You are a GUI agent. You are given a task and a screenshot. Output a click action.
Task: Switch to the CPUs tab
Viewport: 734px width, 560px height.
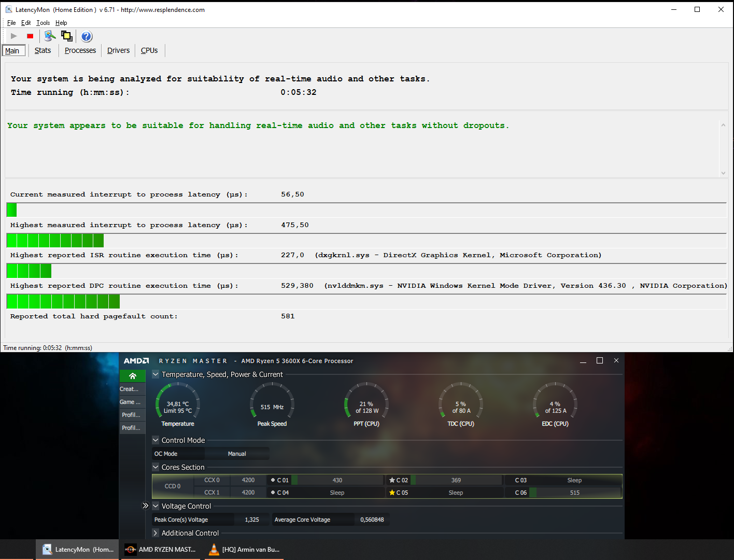(x=149, y=50)
